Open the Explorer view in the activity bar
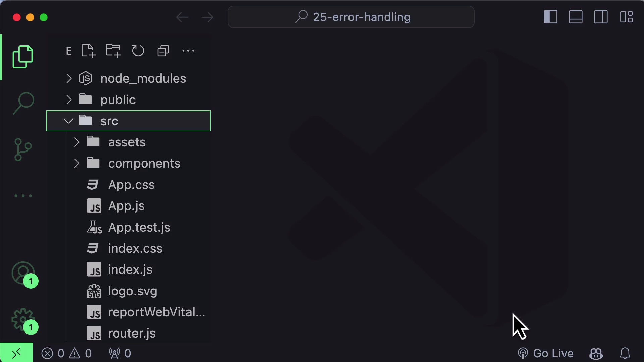 tap(22, 57)
